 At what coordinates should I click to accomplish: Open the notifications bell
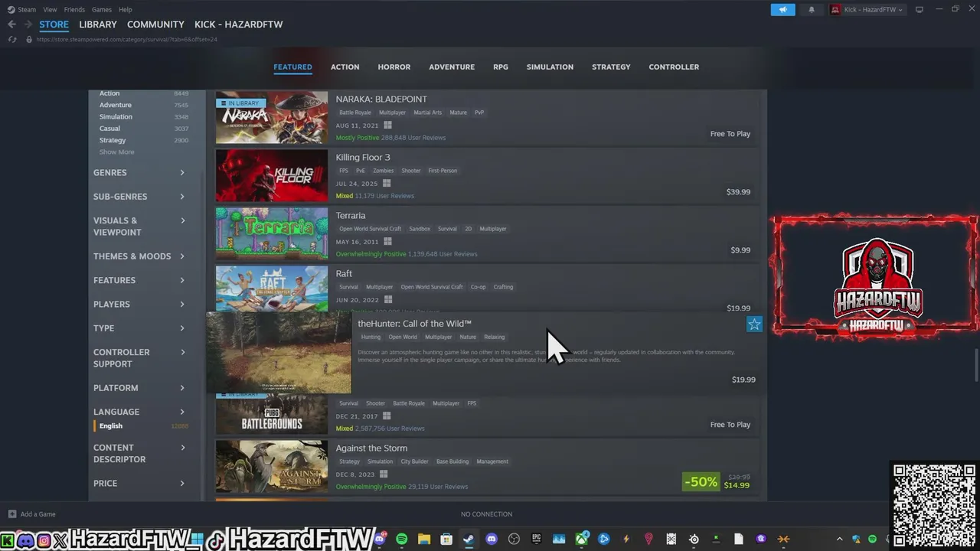[x=812, y=9]
